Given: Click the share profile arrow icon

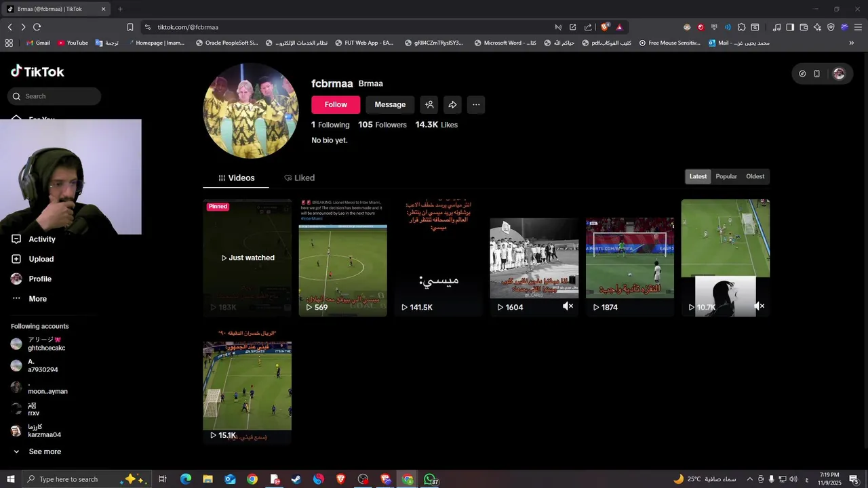Looking at the screenshot, I should [452, 104].
